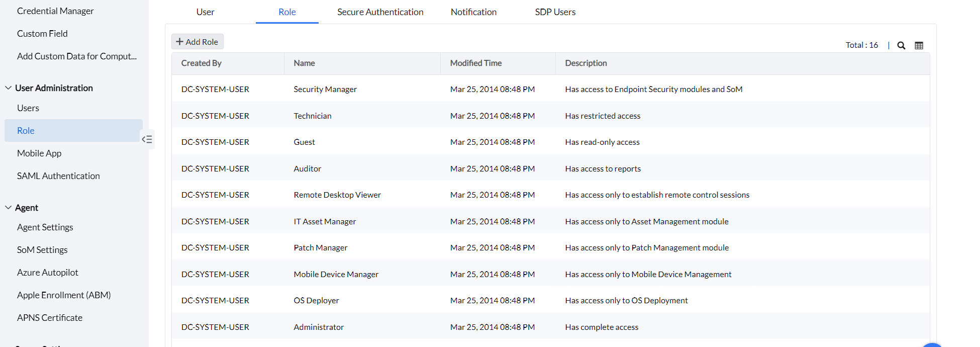This screenshot has width=980, height=347.
Task: Click the blue chat bubble icon
Action: click(x=932, y=345)
